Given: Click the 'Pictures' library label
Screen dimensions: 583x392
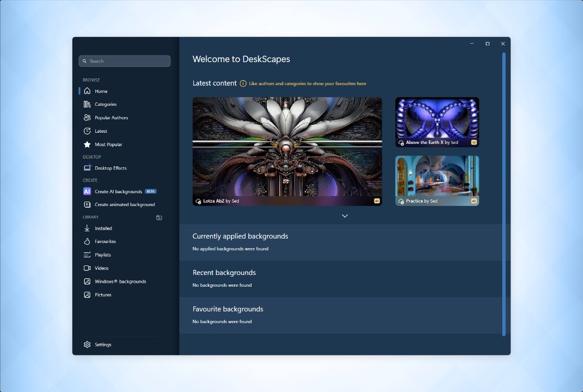Looking at the screenshot, I should 103,295.
